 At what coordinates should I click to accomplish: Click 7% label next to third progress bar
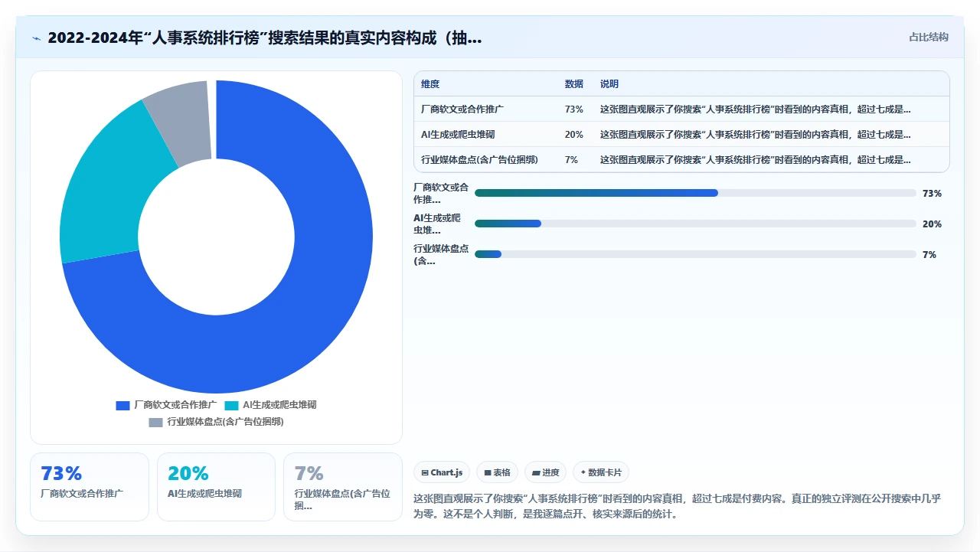click(x=929, y=255)
